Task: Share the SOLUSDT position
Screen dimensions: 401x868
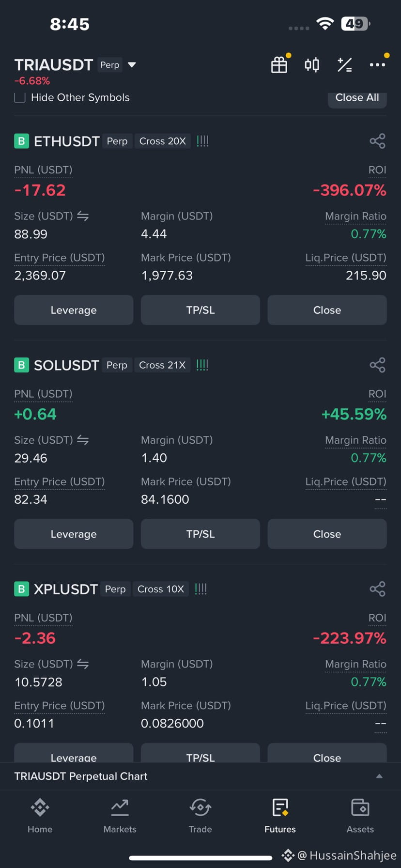Action: click(377, 365)
